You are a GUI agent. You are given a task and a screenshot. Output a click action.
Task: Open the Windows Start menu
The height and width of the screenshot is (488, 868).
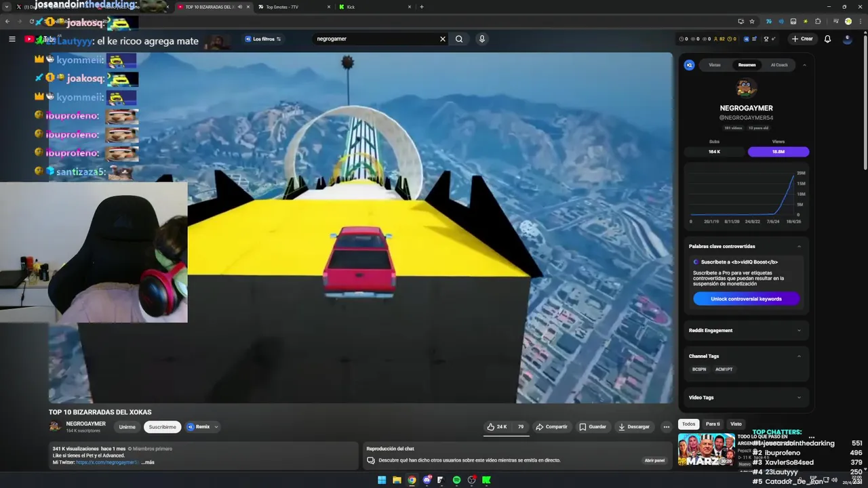382,480
